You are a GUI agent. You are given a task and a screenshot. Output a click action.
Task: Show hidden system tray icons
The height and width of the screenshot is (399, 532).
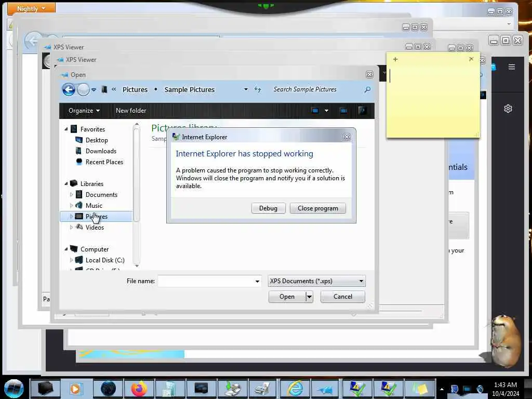(x=442, y=389)
